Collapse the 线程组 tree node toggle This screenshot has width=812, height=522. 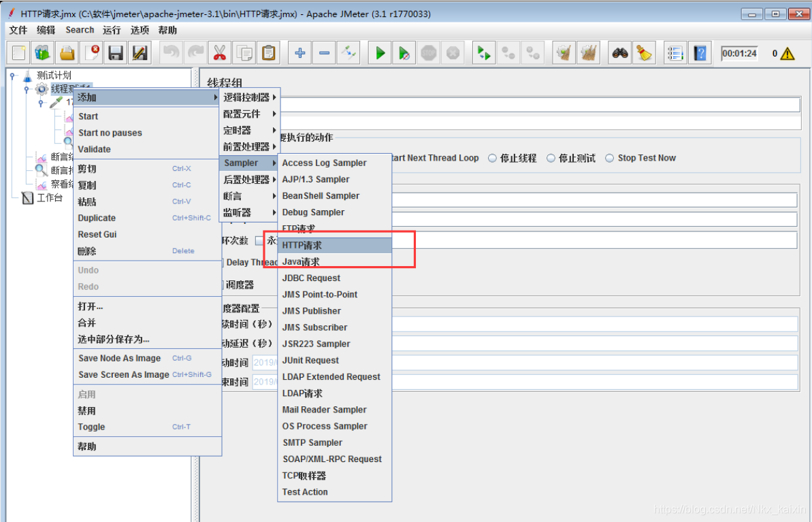point(27,89)
